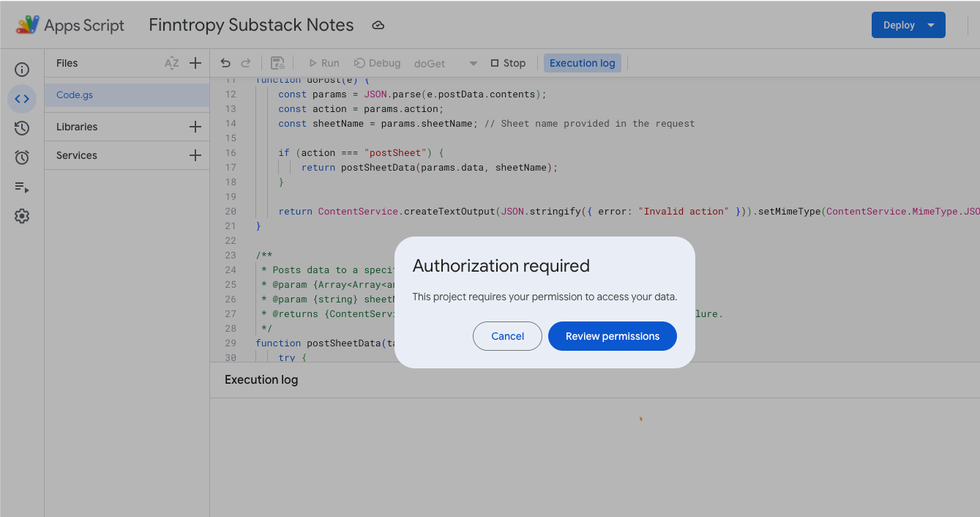Add a new file with plus icon
Viewport: 980px width, 517px height.
pos(195,63)
